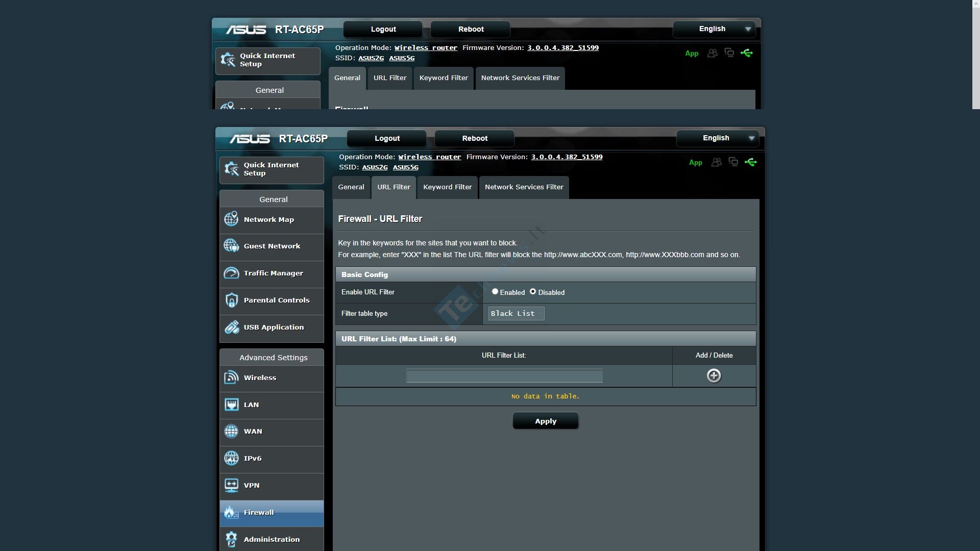Click the scrollbar up arrow
This screenshot has height=551, width=980.
point(976,4)
